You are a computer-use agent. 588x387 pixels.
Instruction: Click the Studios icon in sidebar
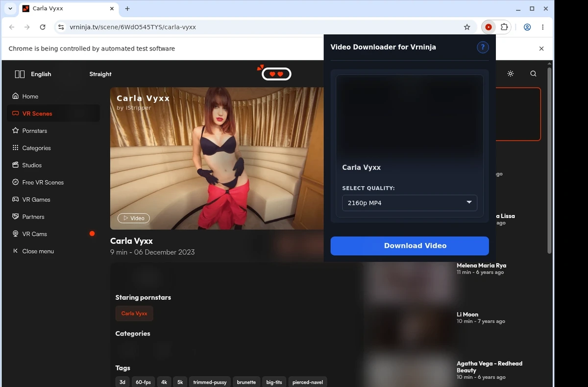tap(16, 165)
